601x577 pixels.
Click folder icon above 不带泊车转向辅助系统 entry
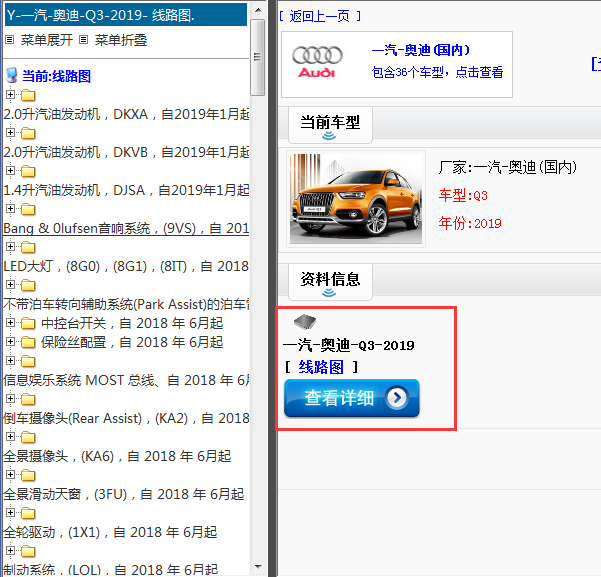(x=28, y=286)
